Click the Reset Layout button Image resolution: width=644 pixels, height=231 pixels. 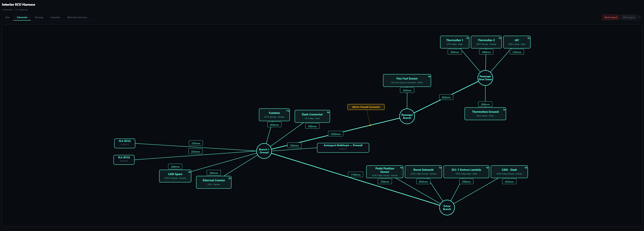point(611,17)
